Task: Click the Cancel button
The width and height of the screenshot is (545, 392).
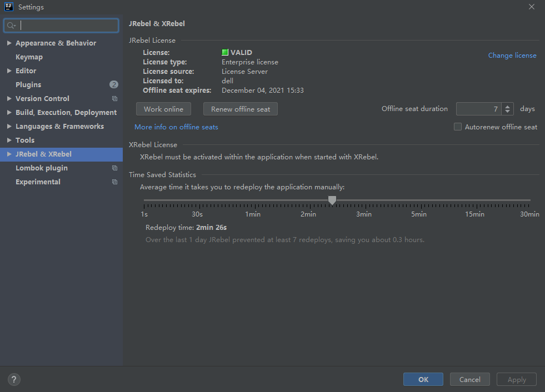Action: [x=470, y=379]
